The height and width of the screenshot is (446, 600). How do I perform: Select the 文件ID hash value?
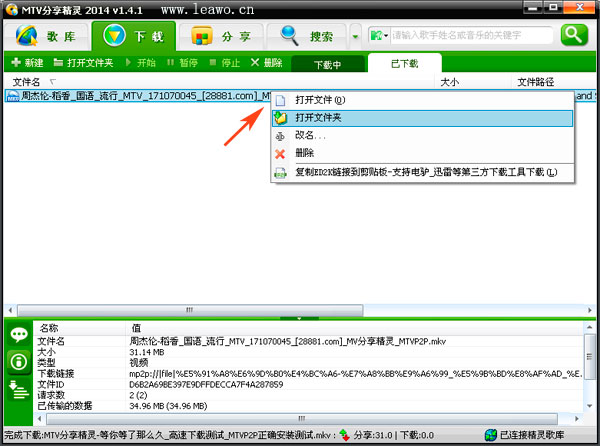pos(206,384)
